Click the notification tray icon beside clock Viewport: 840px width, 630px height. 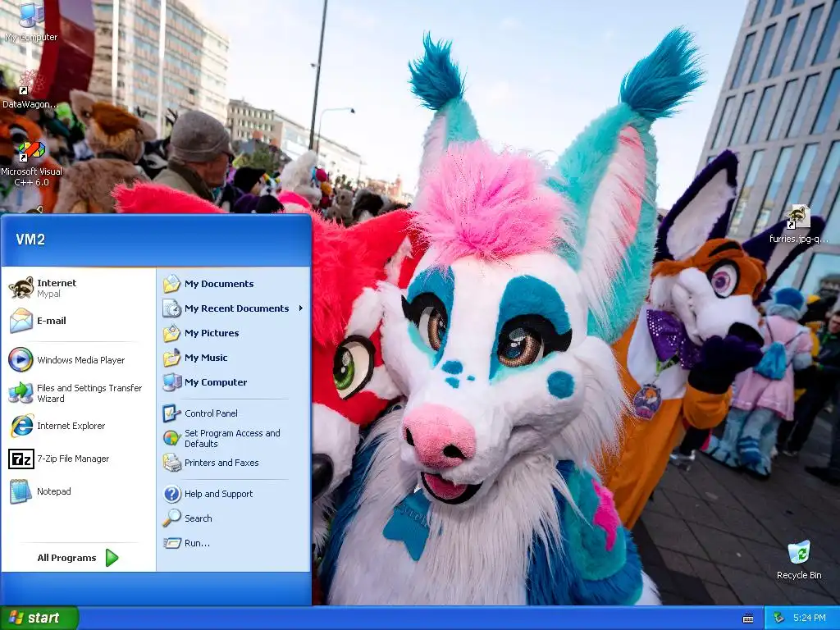(x=779, y=619)
